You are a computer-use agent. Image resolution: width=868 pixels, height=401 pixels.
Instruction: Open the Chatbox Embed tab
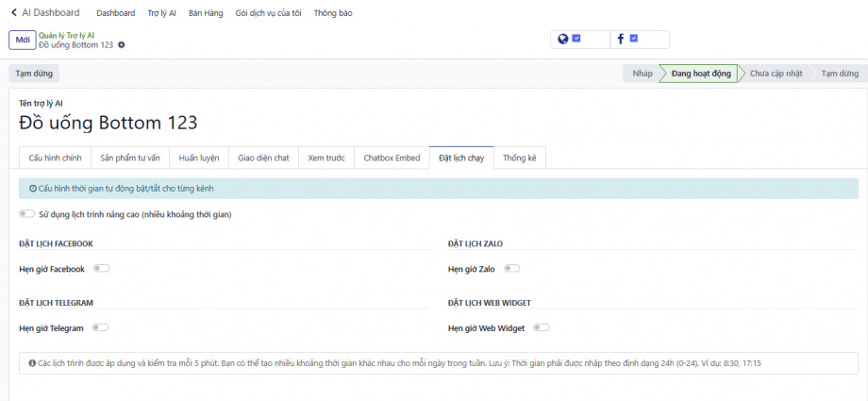click(392, 158)
